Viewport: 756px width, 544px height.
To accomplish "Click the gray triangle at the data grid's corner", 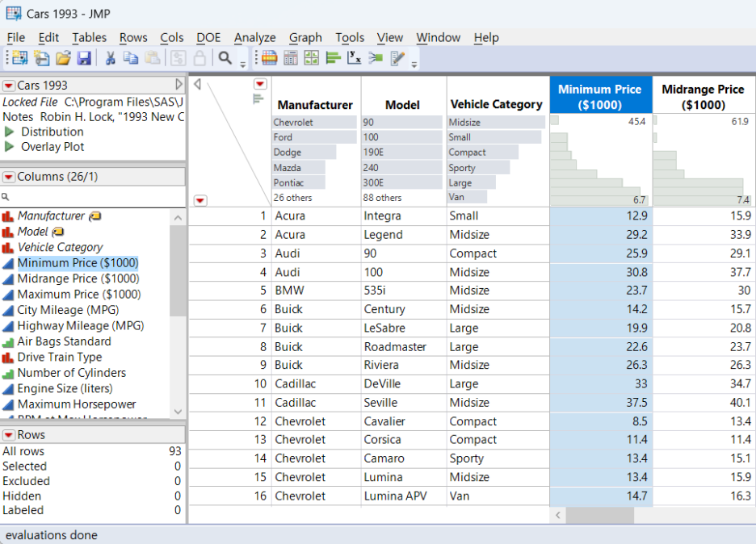I will click(x=197, y=84).
